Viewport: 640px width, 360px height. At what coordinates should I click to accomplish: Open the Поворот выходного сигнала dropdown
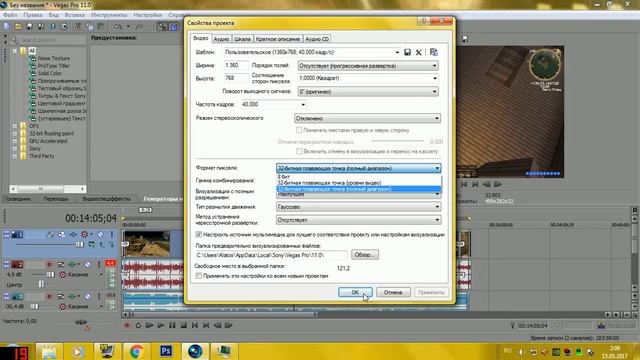(368, 91)
